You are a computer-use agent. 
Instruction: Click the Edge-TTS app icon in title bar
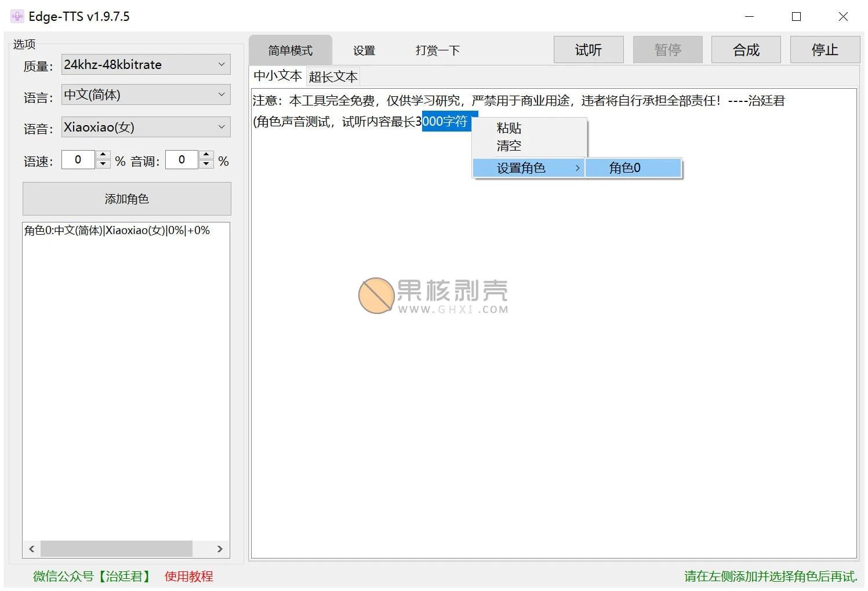click(x=16, y=16)
